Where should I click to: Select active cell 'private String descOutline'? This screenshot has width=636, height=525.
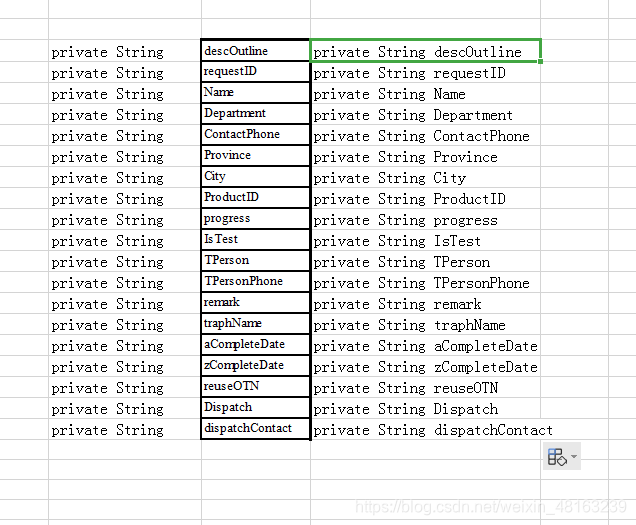pyautogui.click(x=425, y=51)
